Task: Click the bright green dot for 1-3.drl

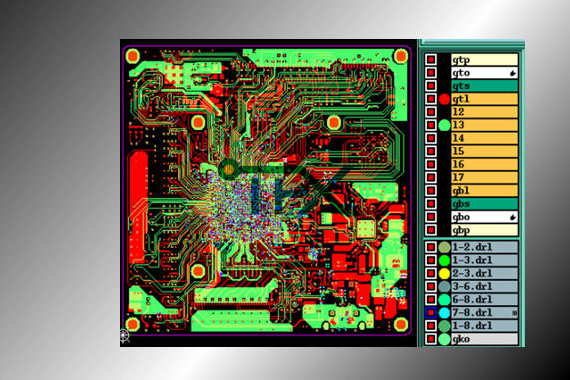Action: click(444, 260)
